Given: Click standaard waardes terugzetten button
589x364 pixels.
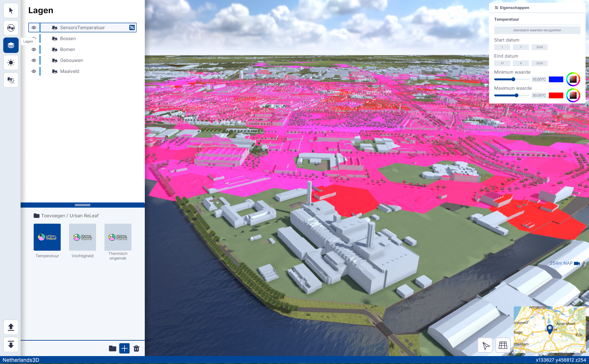Looking at the screenshot, I should pyautogui.click(x=537, y=30).
